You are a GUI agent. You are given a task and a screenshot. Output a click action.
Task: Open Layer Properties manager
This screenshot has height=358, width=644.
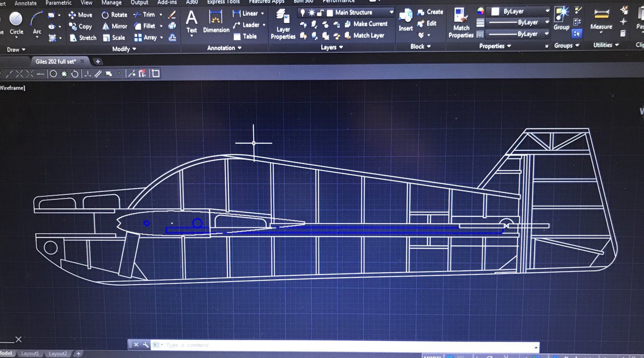pos(283,24)
